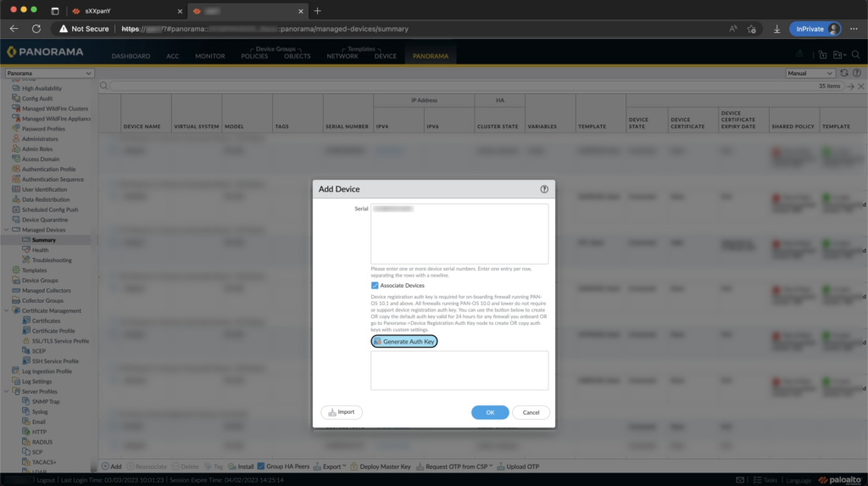The image size is (868, 486).
Task: Click the Device Quarantine sidebar icon
Action: coord(16,220)
